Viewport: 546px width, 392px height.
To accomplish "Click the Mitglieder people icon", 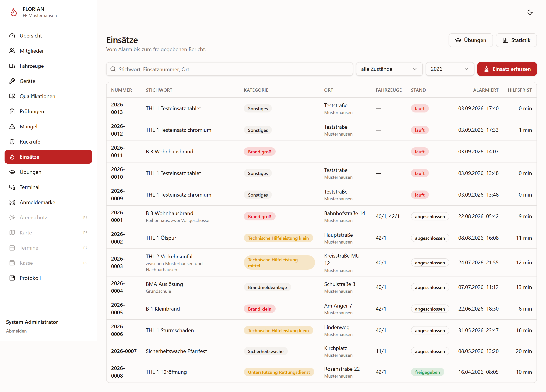I will 12,51.
